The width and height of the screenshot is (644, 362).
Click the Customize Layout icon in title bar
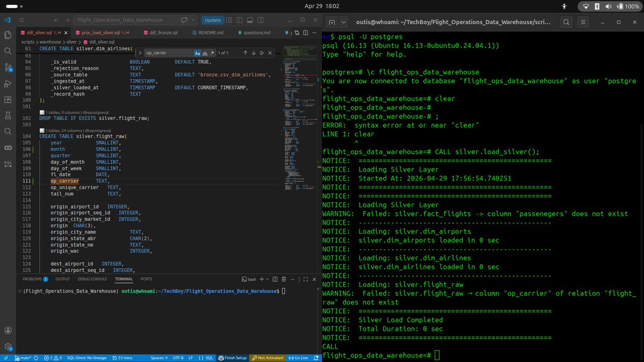229,20
